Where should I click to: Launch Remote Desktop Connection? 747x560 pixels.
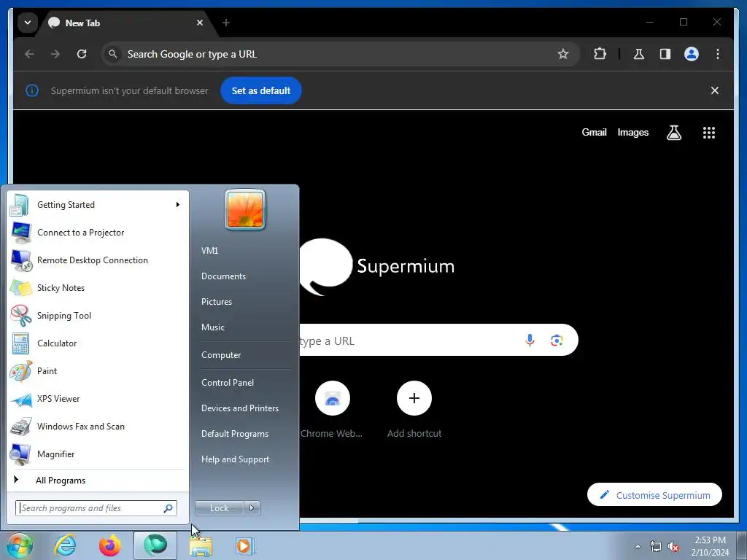95,260
